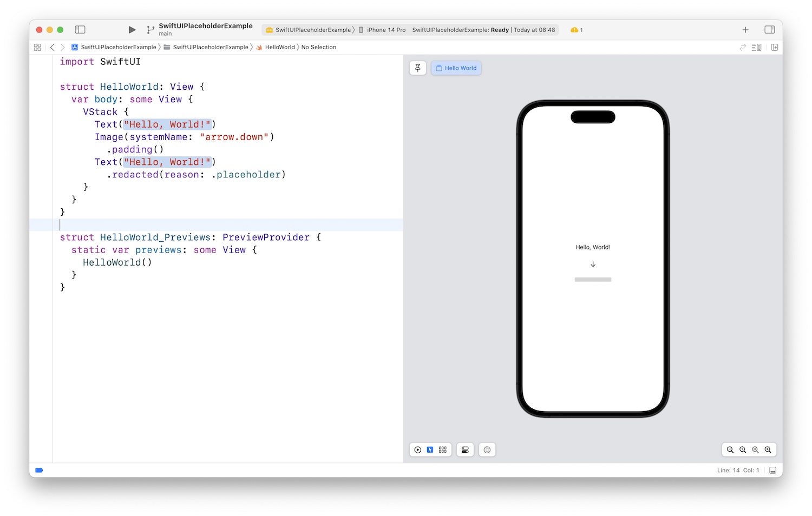Screen dimensions: 812x516
Task: Select HelloWorld in the jump bar
Action: click(x=279, y=48)
